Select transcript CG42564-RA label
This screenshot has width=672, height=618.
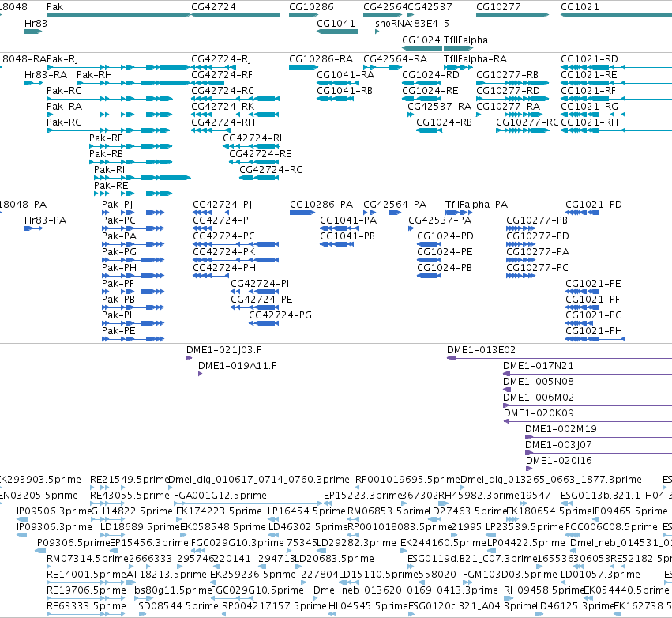coord(395,59)
